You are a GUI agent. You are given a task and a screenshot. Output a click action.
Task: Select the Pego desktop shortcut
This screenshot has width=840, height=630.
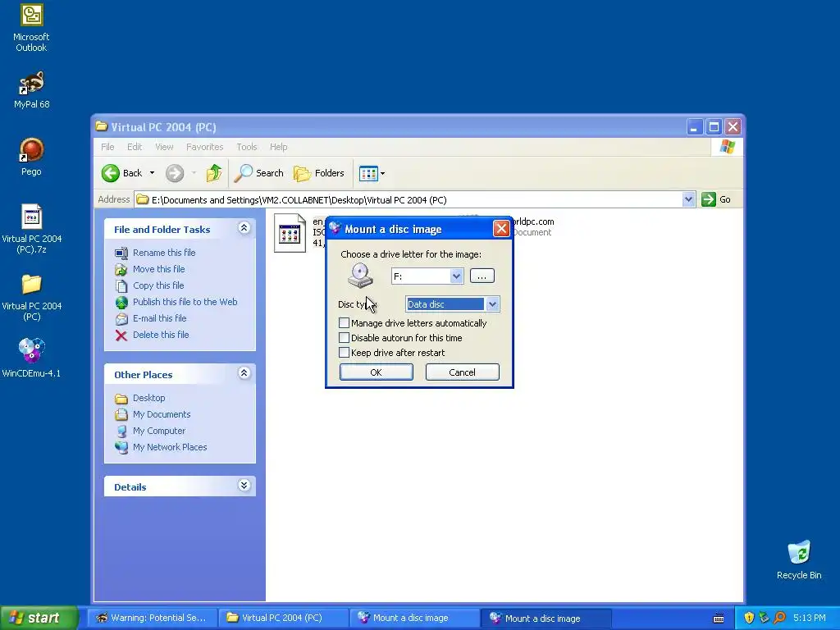point(31,157)
